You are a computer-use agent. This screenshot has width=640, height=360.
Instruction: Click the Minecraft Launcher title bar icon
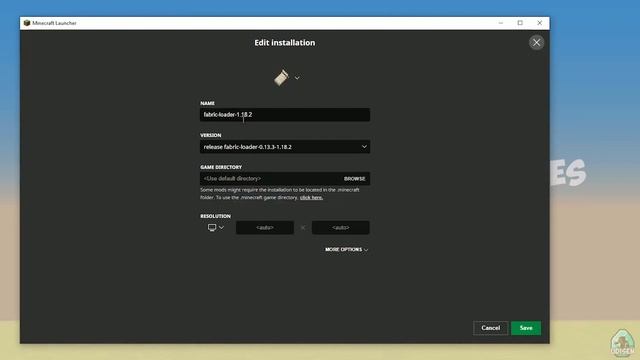click(x=27, y=23)
